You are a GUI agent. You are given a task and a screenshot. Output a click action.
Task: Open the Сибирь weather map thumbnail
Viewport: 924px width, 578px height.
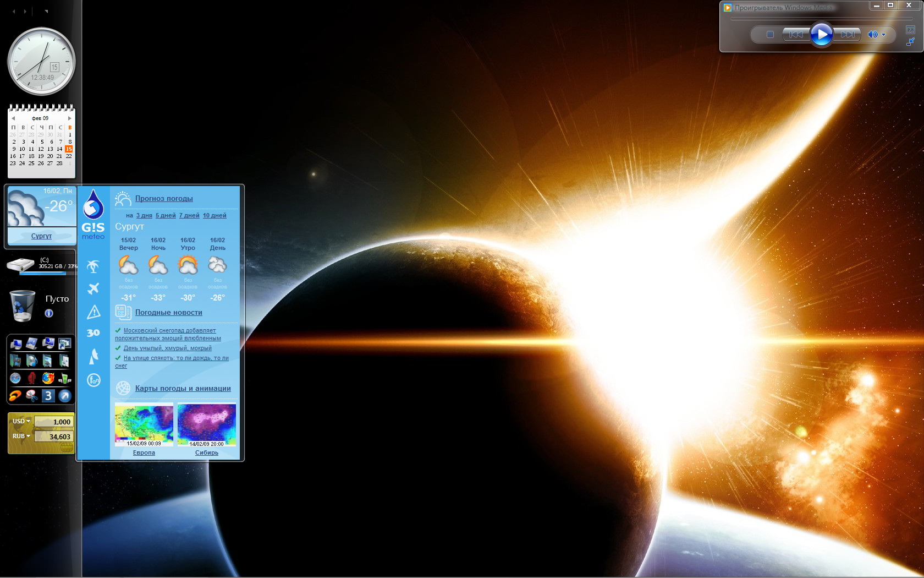[207, 424]
